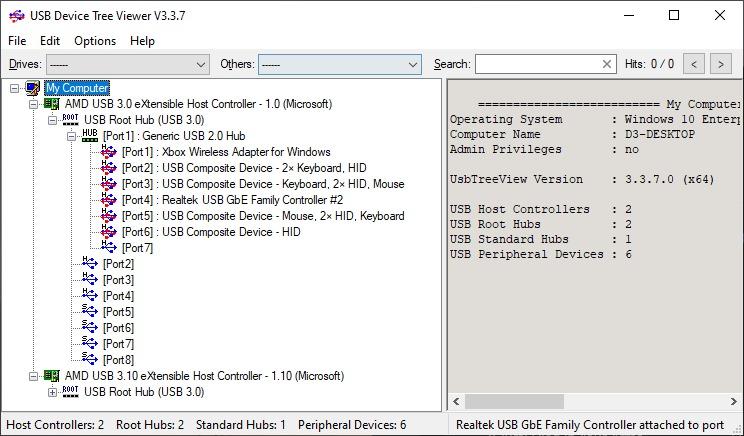Click USB icon of root hub Port2
Viewport: 744px width, 436px height.
(90, 264)
